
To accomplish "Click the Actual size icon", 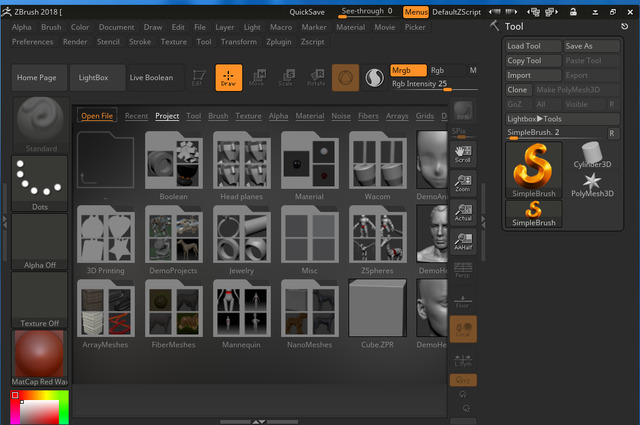I will 462,210.
